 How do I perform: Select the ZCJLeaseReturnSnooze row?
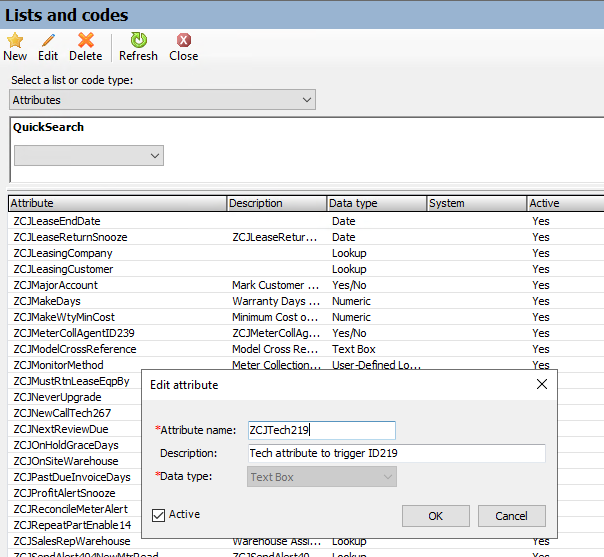tap(306, 237)
